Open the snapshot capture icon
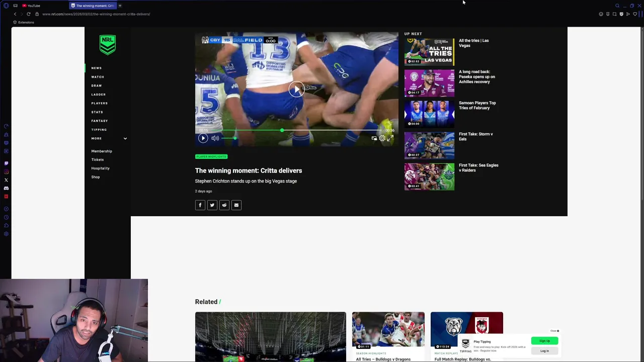This screenshot has height=362, width=644. pos(614,14)
